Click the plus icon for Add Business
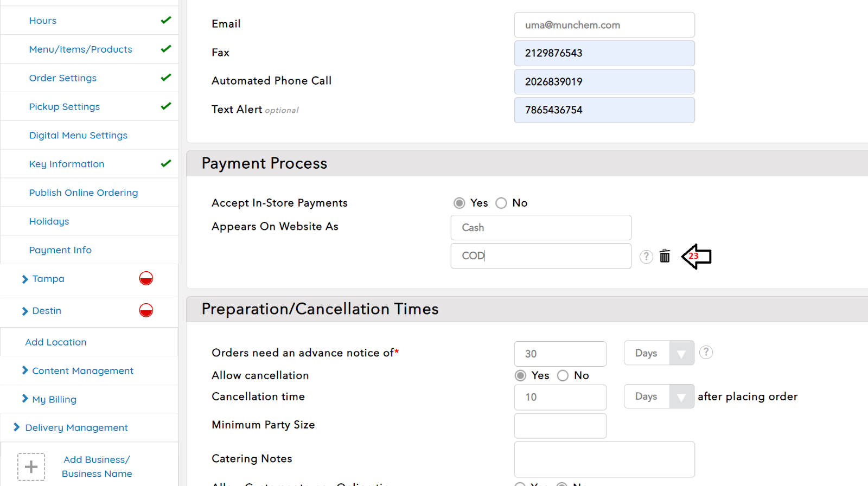This screenshot has width=868, height=486. pyautogui.click(x=31, y=466)
